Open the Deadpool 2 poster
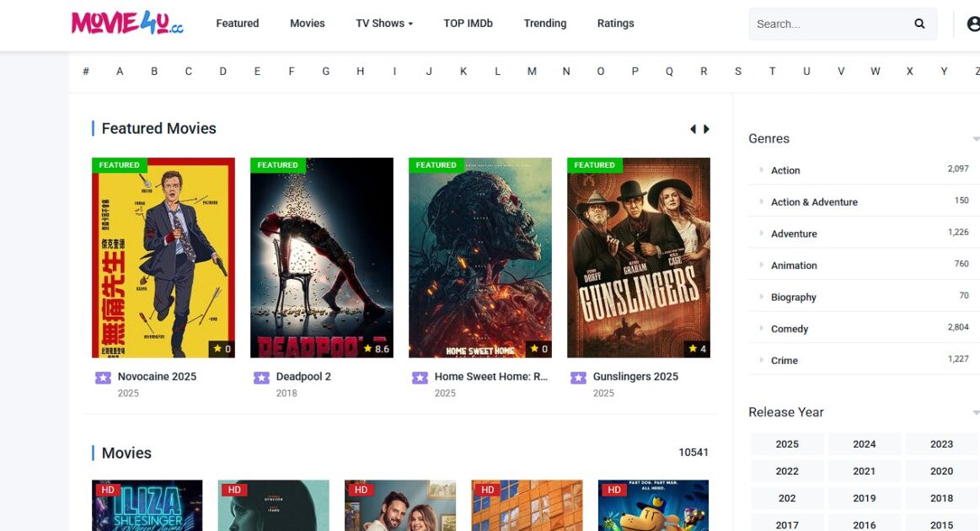The image size is (980, 531). tap(322, 258)
